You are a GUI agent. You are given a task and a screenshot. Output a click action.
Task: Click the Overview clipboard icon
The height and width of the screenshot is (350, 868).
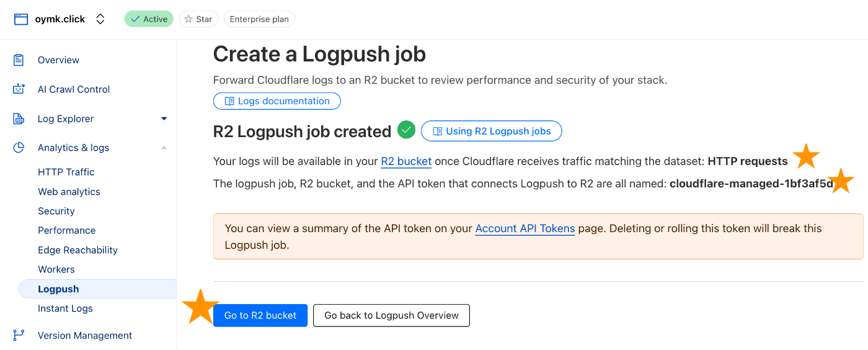19,60
